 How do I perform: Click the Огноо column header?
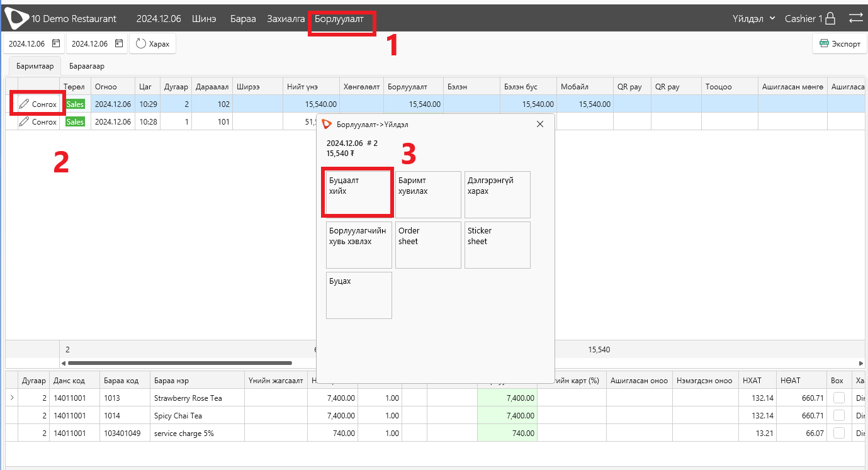click(x=113, y=86)
